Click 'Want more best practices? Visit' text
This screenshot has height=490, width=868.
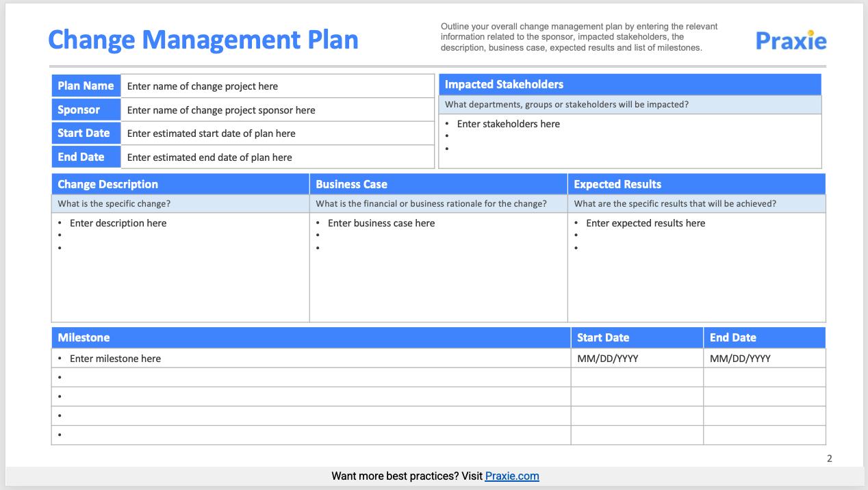407,476
